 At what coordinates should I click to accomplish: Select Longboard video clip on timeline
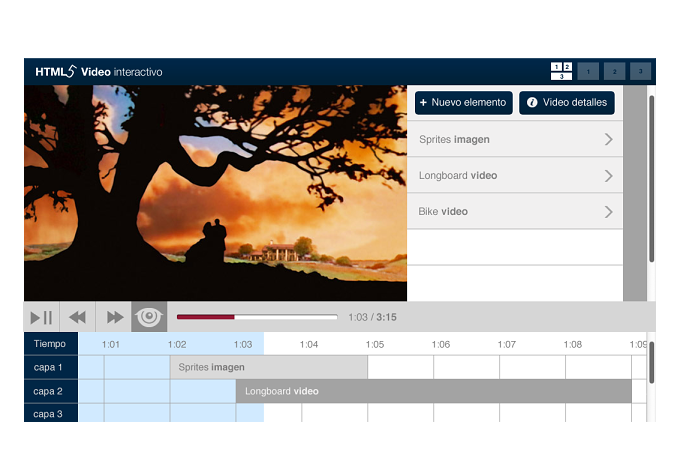tap(434, 391)
